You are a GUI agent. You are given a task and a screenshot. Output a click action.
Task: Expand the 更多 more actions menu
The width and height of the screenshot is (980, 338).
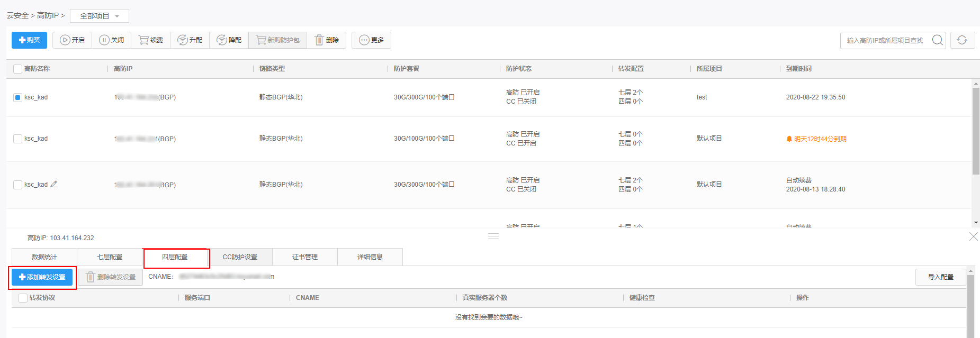click(371, 40)
